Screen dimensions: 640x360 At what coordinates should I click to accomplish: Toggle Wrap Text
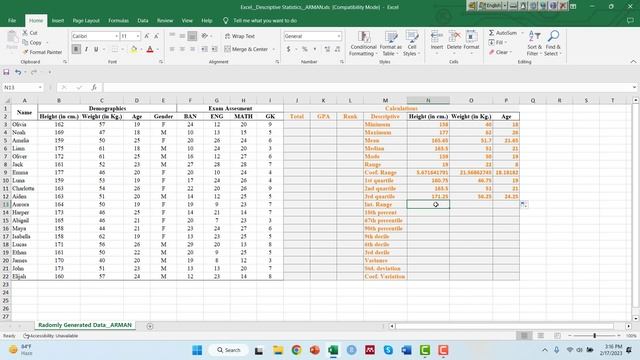pyautogui.click(x=240, y=36)
